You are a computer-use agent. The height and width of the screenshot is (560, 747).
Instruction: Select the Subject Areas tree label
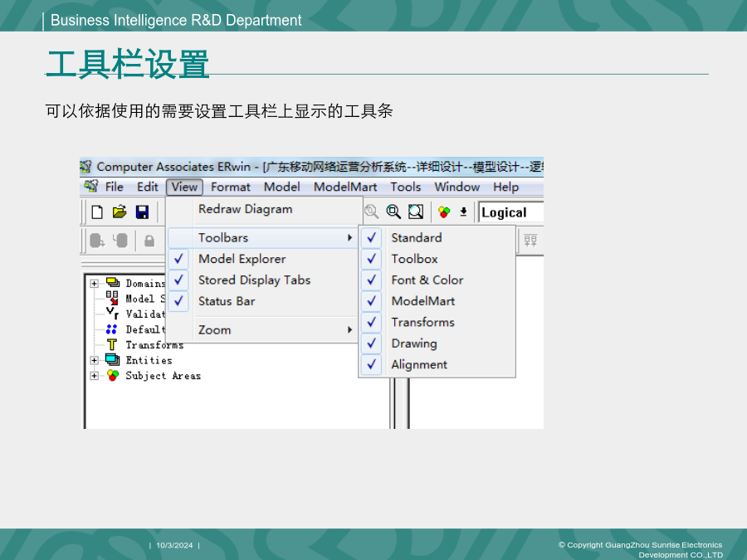(163, 376)
